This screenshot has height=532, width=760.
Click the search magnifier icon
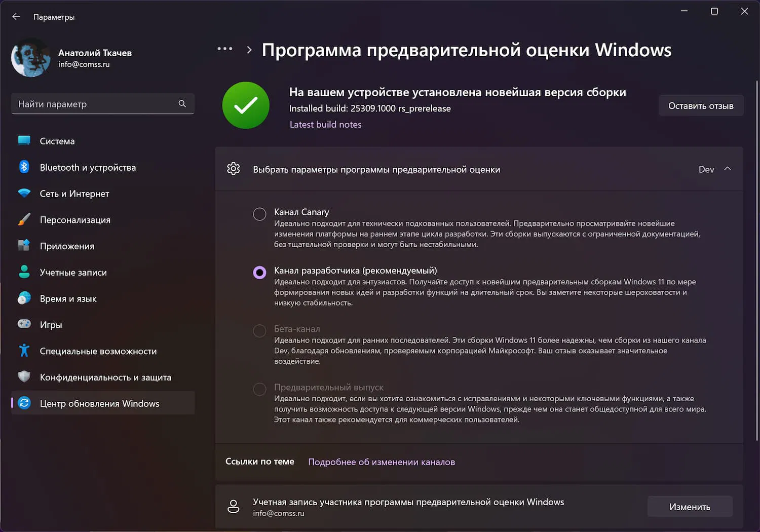[x=182, y=104]
